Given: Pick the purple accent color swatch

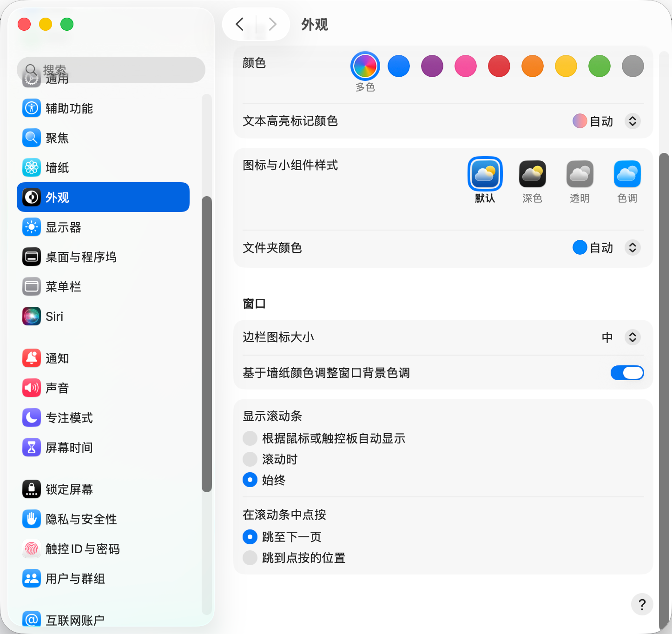Looking at the screenshot, I should click(x=432, y=66).
